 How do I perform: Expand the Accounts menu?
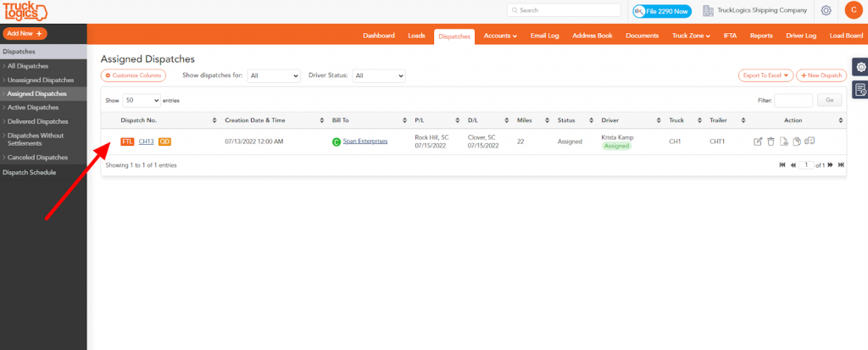(x=500, y=36)
